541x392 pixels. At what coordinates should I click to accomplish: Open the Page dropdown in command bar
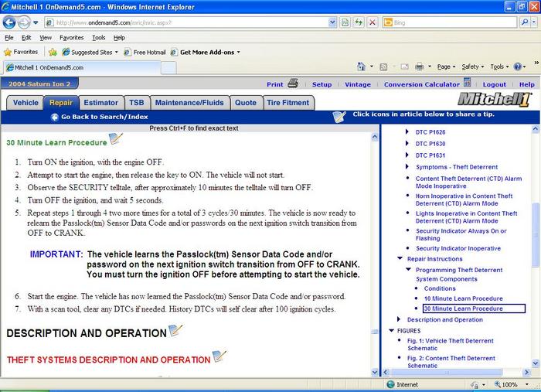(x=444, y=67)
